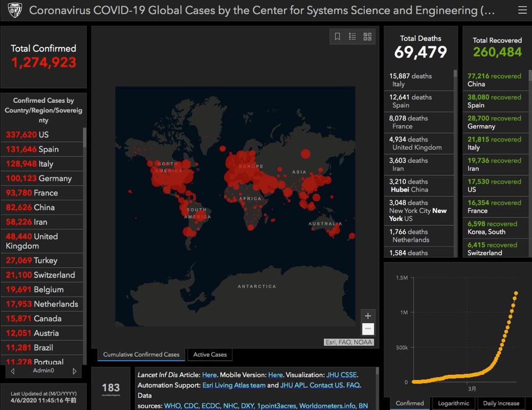Select Canada row in confirmed cases list

42,318
